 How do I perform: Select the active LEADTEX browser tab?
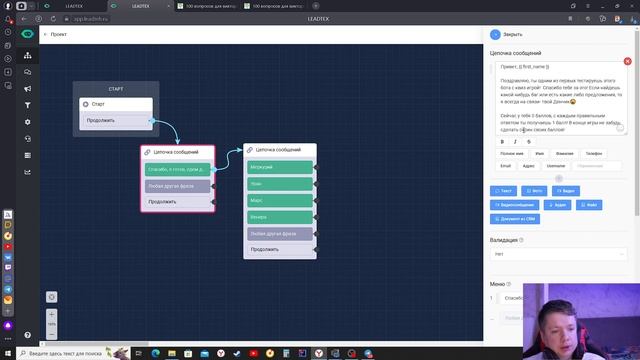click(x=140, y=6)
